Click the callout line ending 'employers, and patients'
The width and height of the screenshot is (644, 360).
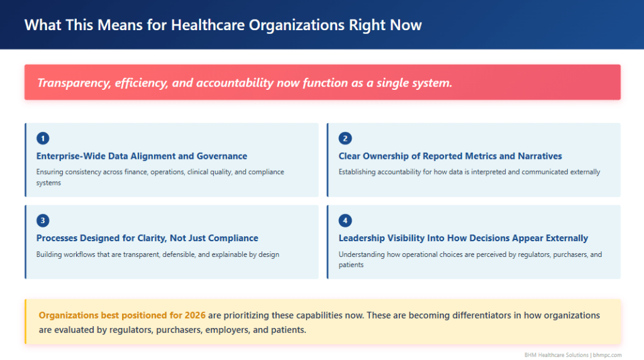click(x=172, y=329)
